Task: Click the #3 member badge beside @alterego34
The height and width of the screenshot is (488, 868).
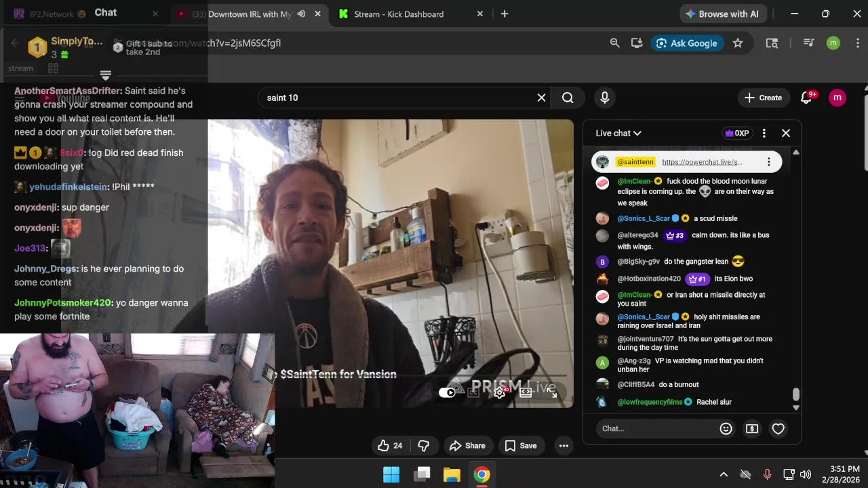Action: [675, 235]
